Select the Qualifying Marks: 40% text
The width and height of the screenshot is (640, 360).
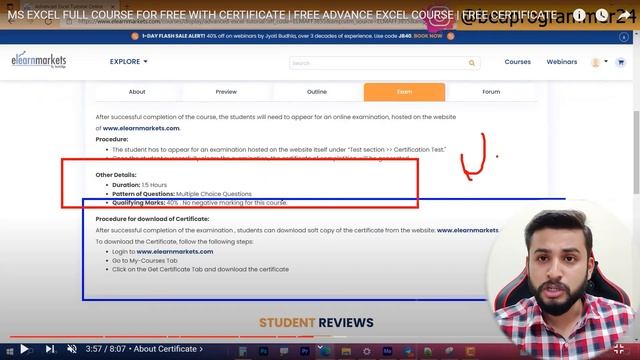(x=145, y=203)
